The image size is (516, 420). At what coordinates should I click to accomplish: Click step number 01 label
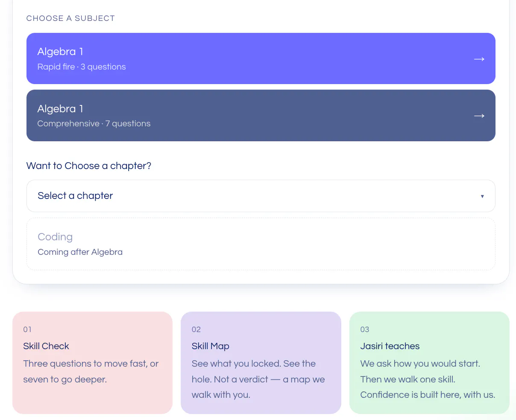tap(27, 329)
